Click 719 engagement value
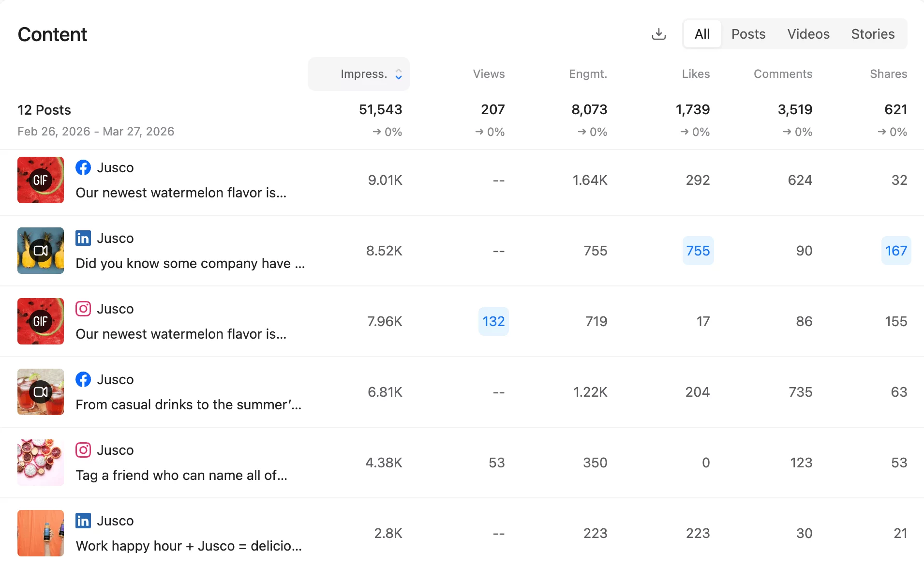Image resolution: width=924 pixels, height=568 pixels. tap(596, 321)
